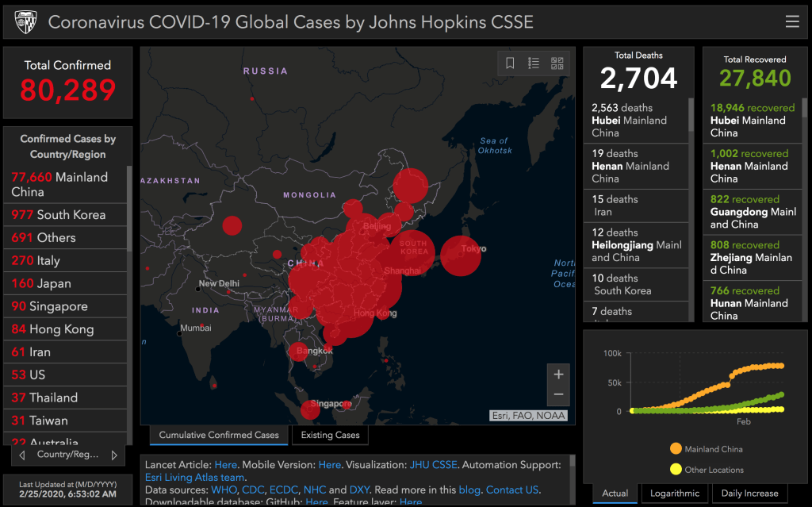The width and height of the screenshot is (812, 507).
Task: Go to previous Country/Region list page
Action: [x=21, y=455]
